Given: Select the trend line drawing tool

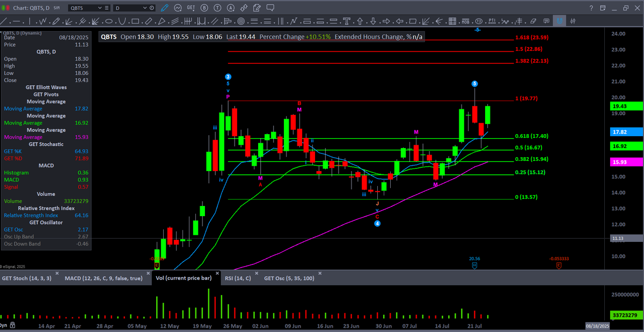Looking at the screenshot, I should (x=4, y=21).
